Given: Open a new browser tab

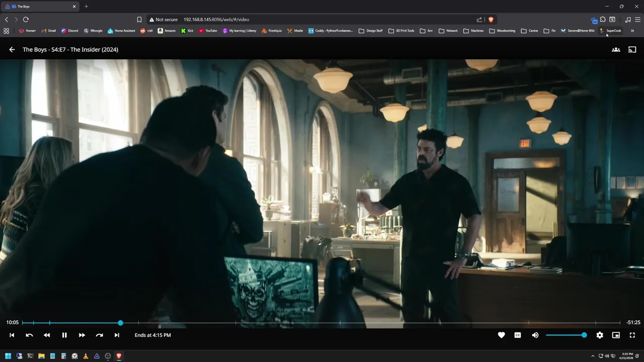Looking at the screenshot, I should pos(86,7).
